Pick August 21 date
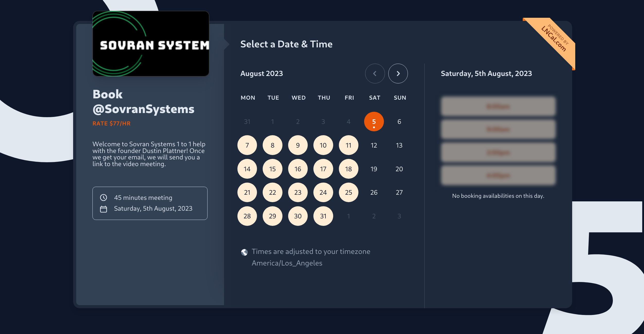Viewport: 644px width, 334px height. point(247,192)
